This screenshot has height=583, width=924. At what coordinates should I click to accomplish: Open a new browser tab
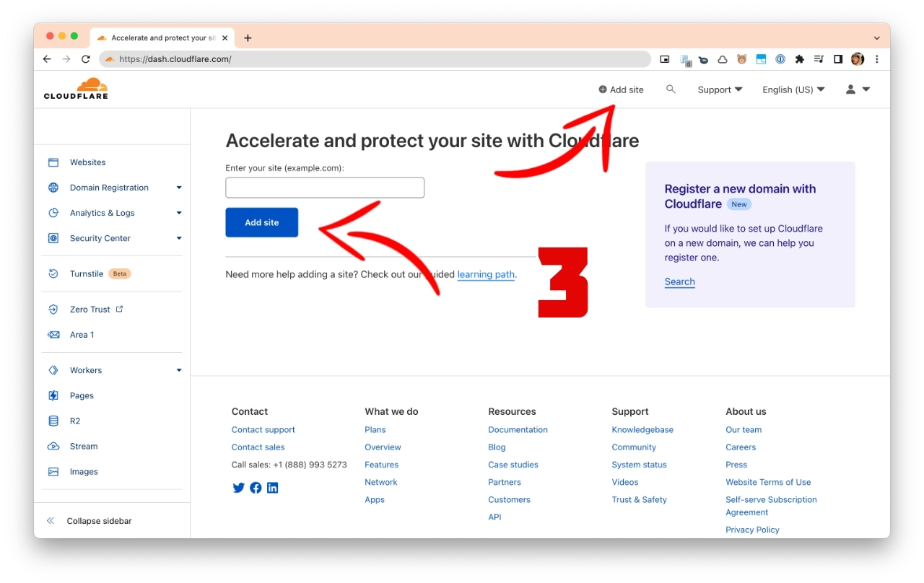pos(248,38)
